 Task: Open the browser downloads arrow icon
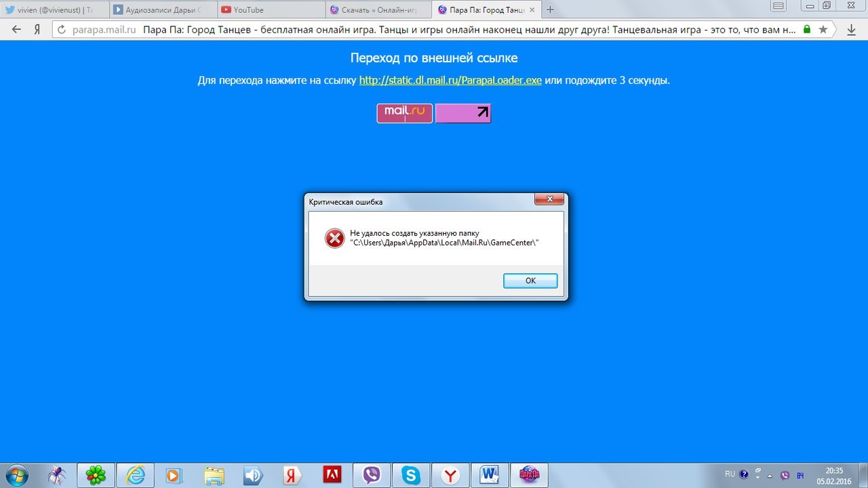852,30
